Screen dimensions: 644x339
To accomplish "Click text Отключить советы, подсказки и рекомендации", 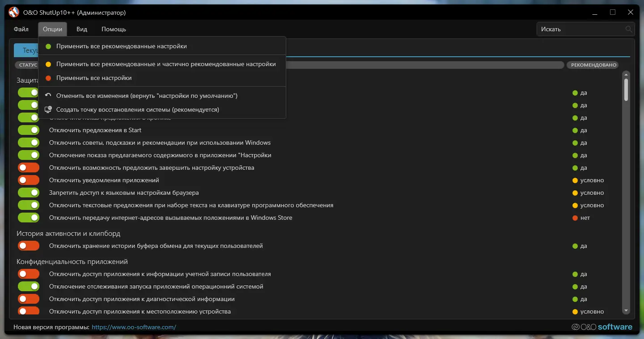I will [x=160, y=143].
